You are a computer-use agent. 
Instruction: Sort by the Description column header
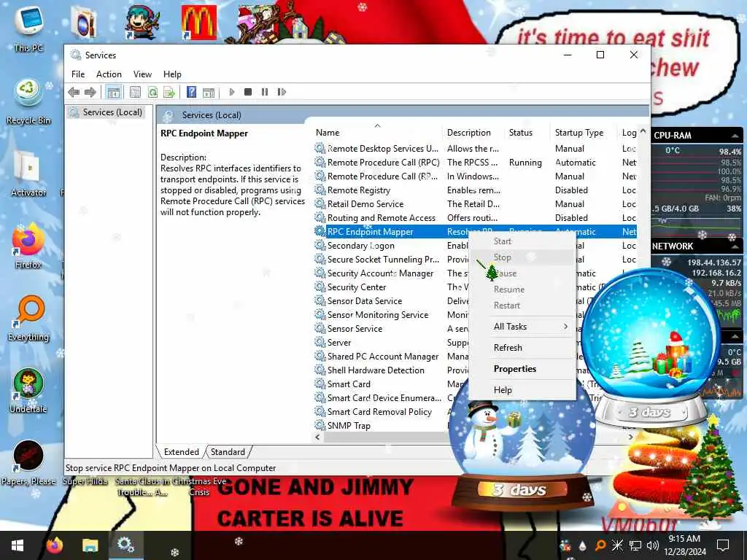[473, 133]
